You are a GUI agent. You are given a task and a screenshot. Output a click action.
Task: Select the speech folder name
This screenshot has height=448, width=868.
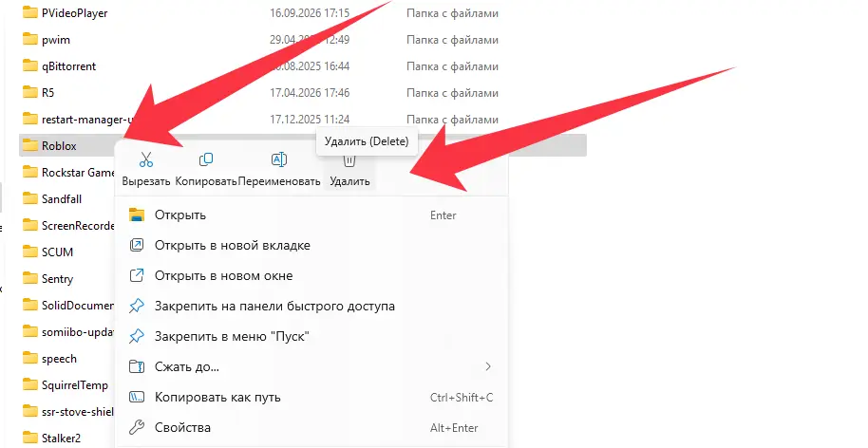coord(59,359)
